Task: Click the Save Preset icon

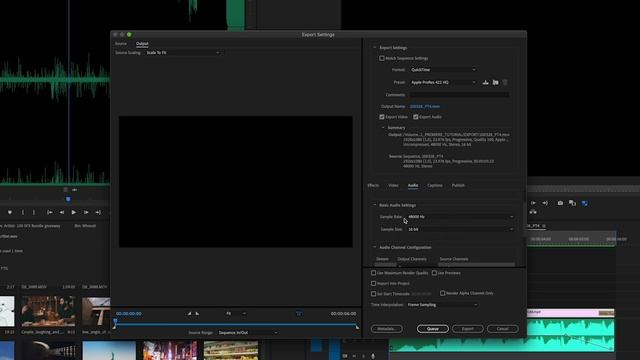Action: [x=485, y=82]
